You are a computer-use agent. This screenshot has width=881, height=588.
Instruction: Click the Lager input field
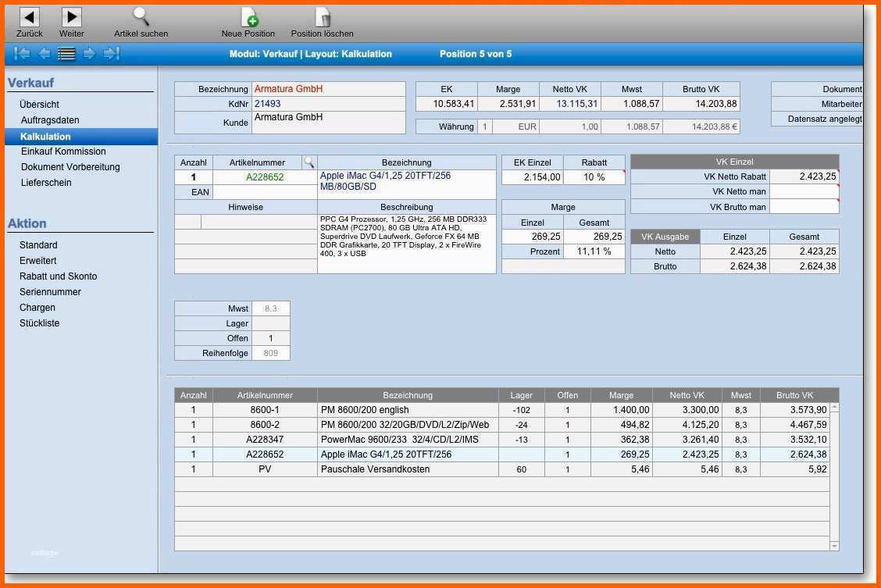[271, 323]
